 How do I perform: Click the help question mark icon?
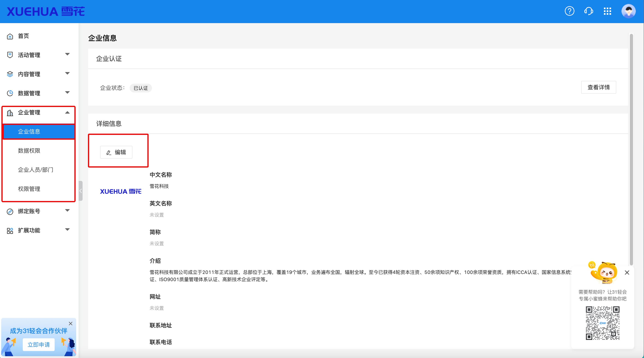569,11
